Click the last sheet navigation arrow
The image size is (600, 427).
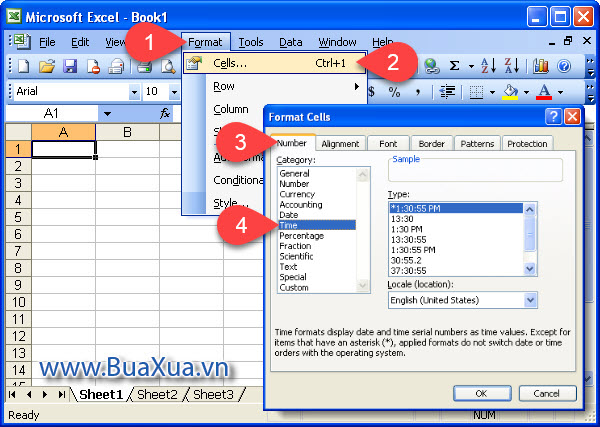[62, 394]
